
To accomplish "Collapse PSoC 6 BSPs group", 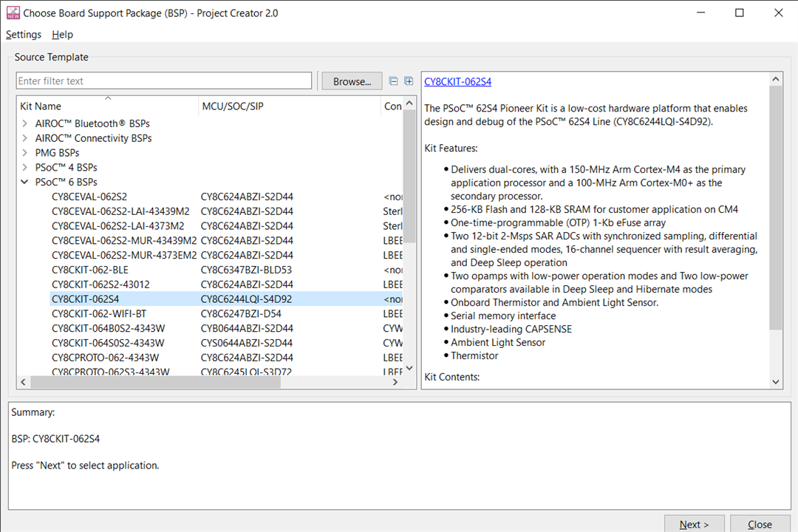I will pos(24,182).
